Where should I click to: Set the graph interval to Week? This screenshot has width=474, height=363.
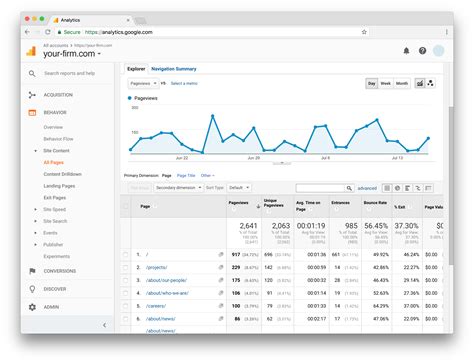[385, 83]
